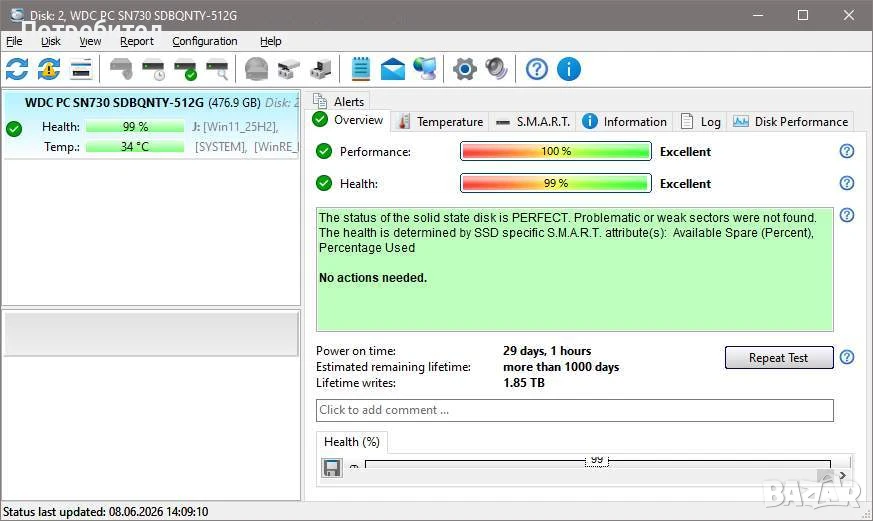This screenshot has height=521, width=873.
Task: Select the Overview tab
Action: [x=348, y=120]
